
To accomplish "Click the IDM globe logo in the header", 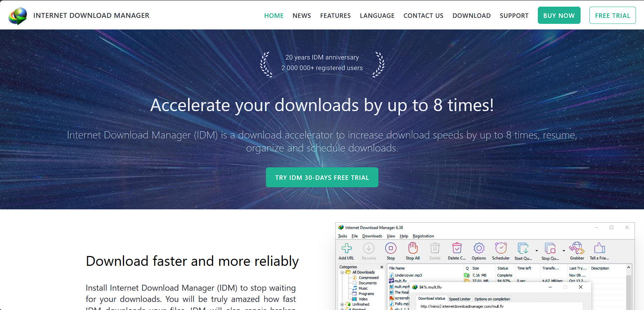I will 18,16.
